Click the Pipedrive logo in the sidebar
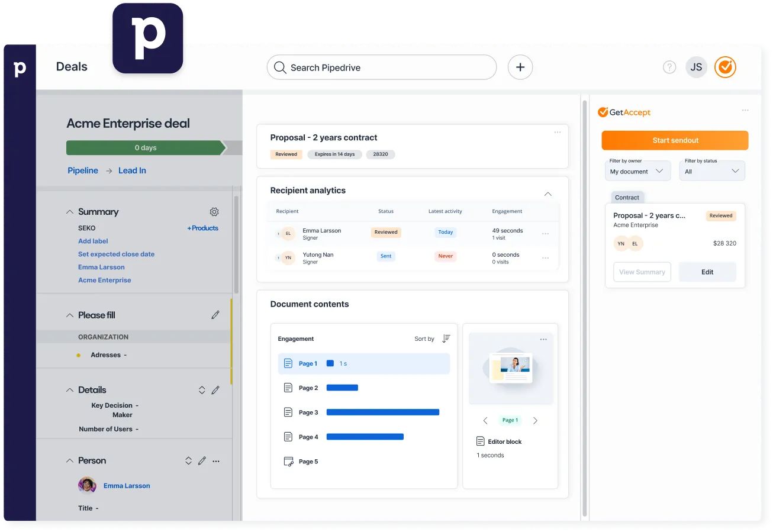Image resolution: width=773 pixels, height=532 pixels. 20,69
